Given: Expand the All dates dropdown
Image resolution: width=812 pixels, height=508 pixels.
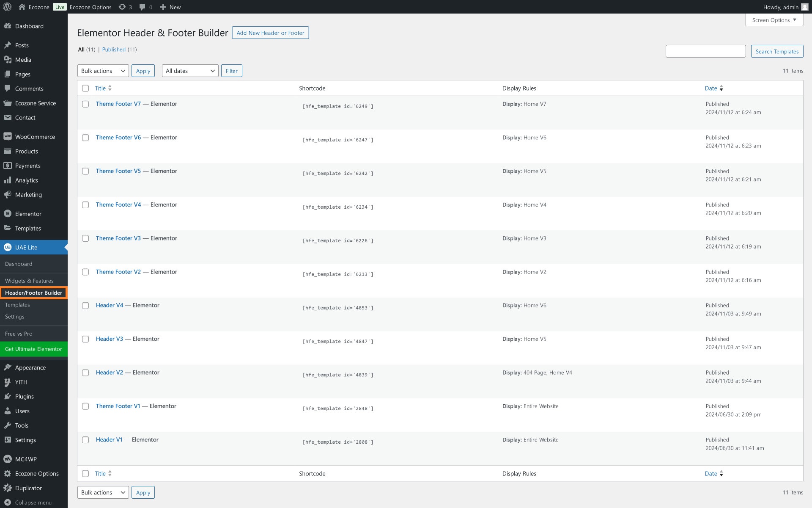Looking at the screenshot, I should (x=190, y=71).
